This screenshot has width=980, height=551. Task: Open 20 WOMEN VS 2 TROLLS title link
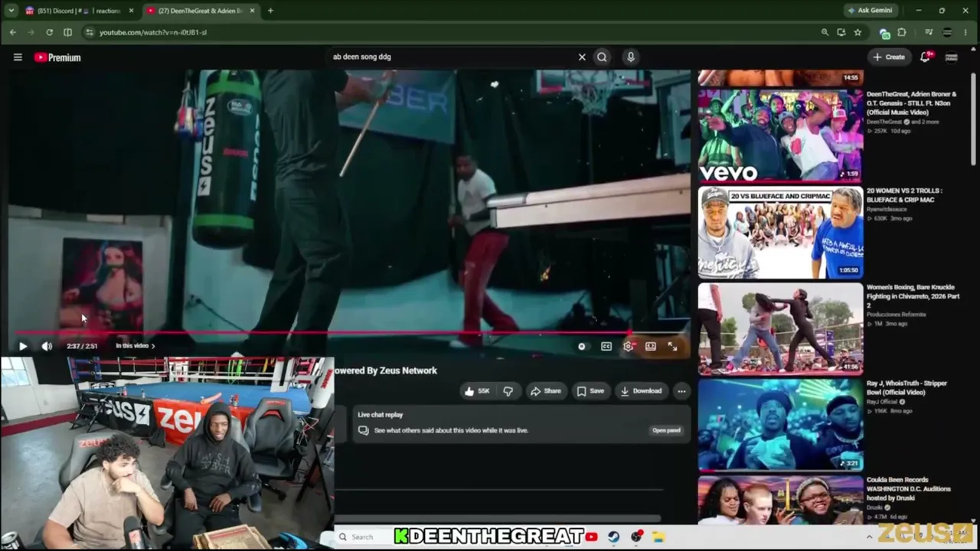coord(904,195)
